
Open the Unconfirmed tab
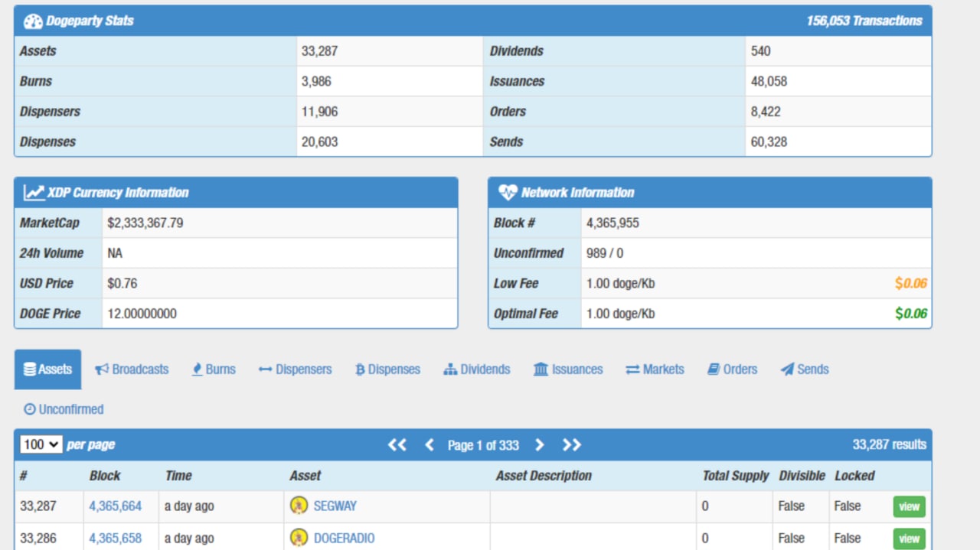64,409
